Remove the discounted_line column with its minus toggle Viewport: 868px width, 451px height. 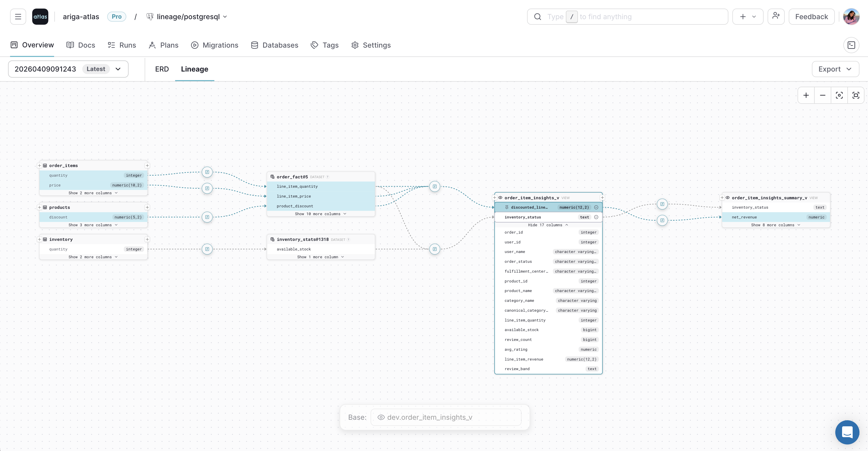(x=597, y=207)
